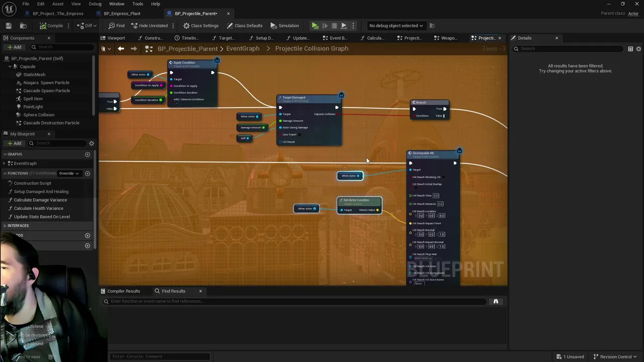Navigate back with the graph back arrow
The height and width of the screenshot is (362, 644).
click(x=121, y=49)
